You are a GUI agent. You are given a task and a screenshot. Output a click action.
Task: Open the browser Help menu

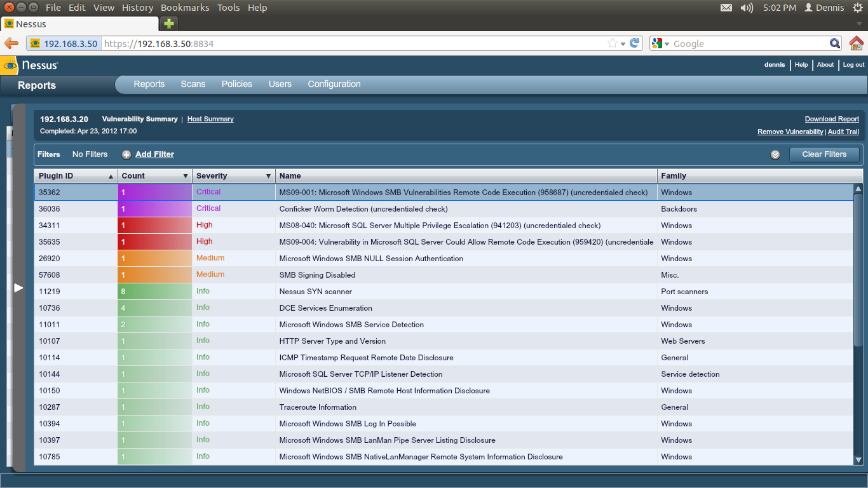click(257, 8)
